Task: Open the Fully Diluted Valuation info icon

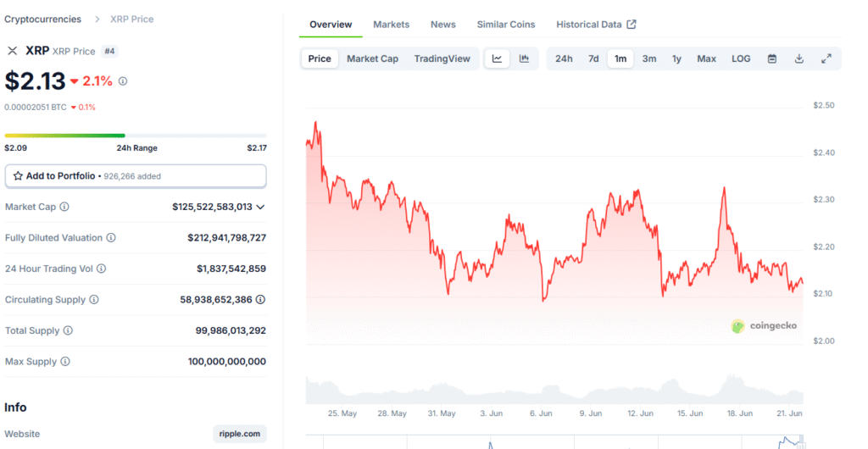Action: (x=111, y=238)
